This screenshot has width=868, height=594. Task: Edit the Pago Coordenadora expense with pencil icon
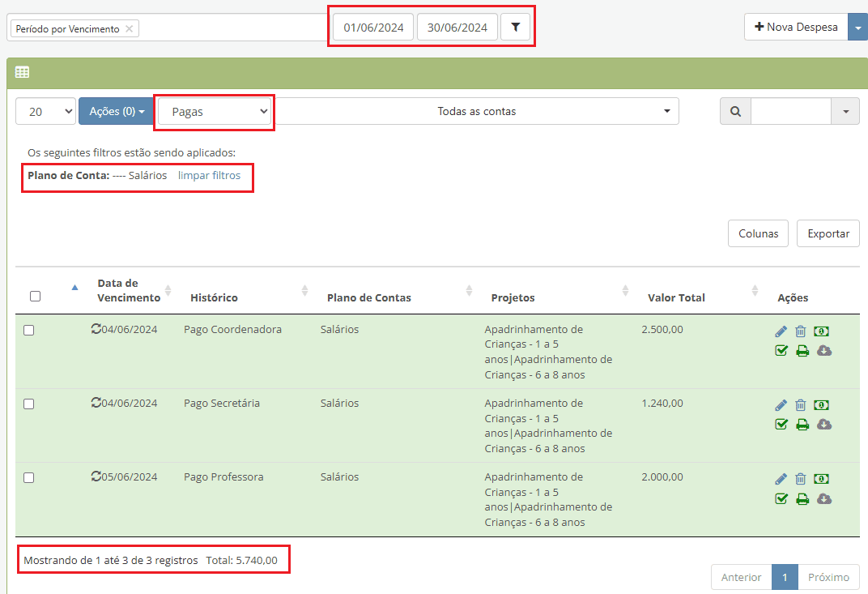pyautogui.click(x=781, y=331)
